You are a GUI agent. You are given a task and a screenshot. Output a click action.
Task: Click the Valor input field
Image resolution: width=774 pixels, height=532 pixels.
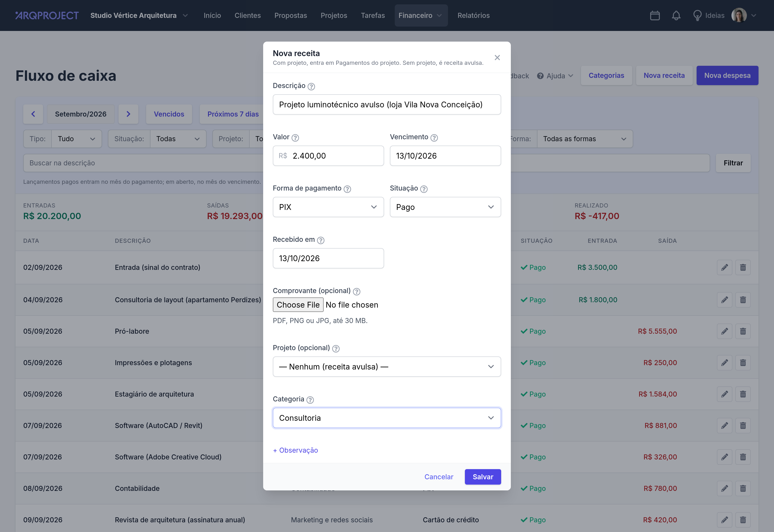pyautogui.click(x=328, y=156)
